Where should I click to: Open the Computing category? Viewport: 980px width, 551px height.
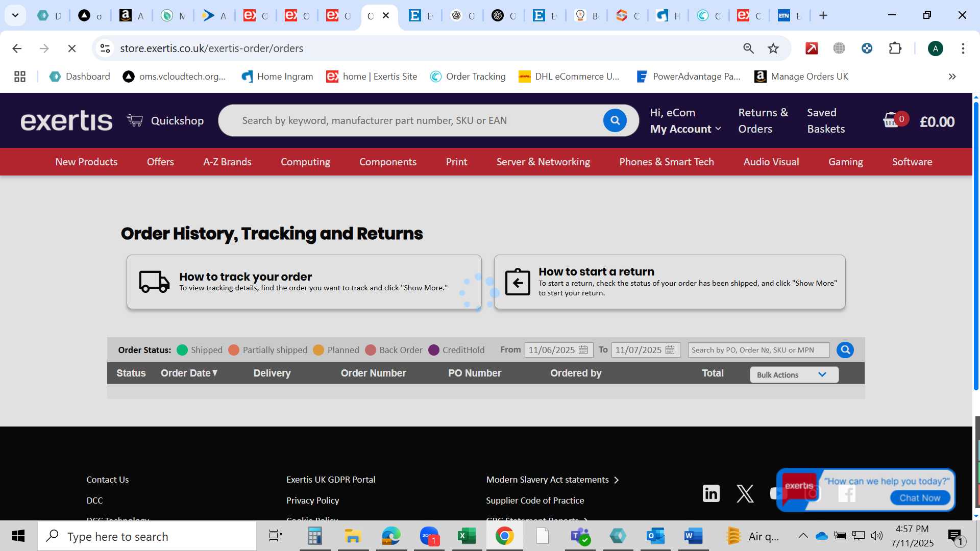(x=305, y=162)
